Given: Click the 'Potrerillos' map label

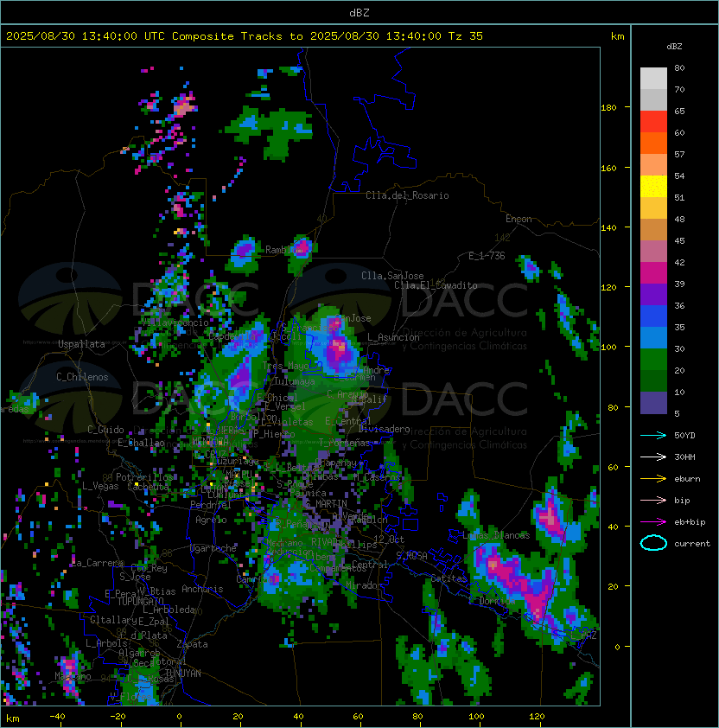Looking at the screenshot, I should (144, 477).
